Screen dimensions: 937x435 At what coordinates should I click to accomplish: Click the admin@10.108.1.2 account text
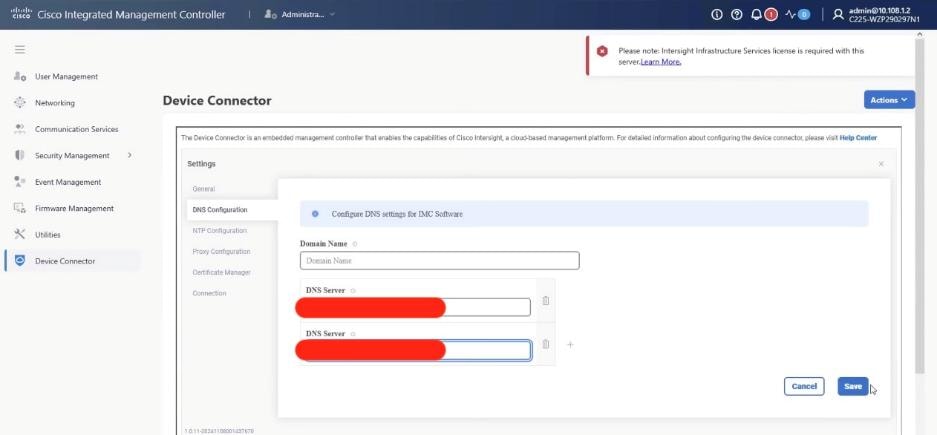tap(880, 11)
